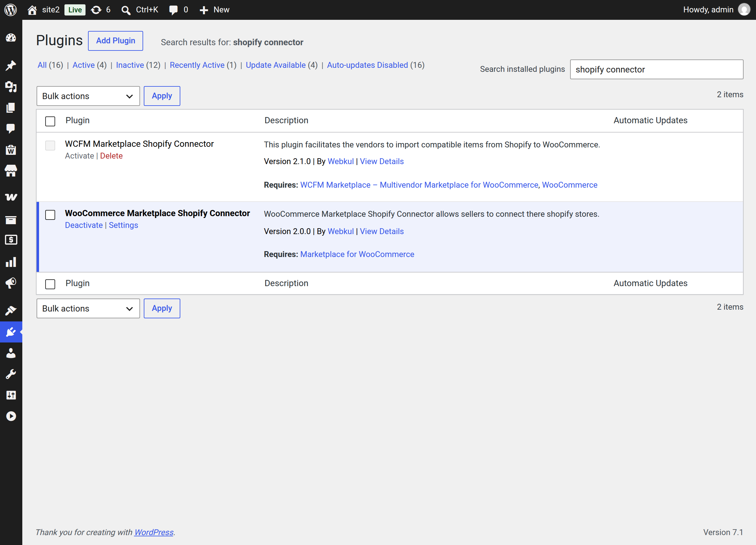Open the Payments dollar icon in sidebar
The width and height of the screenshot is (756, 545).
tap(11, 240)
